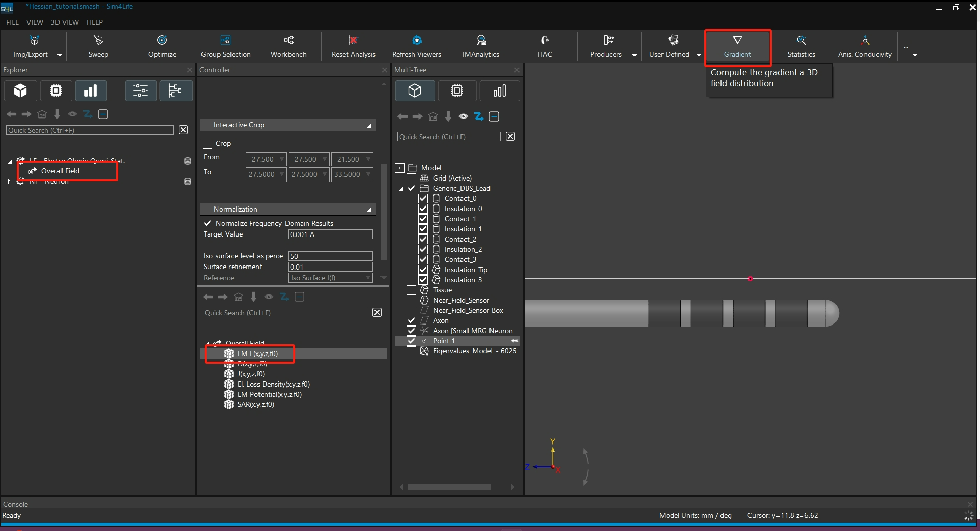Viewport: 980px width, 531px height.
Task: Open the HELP menu
Action: (x=95, y=22)
